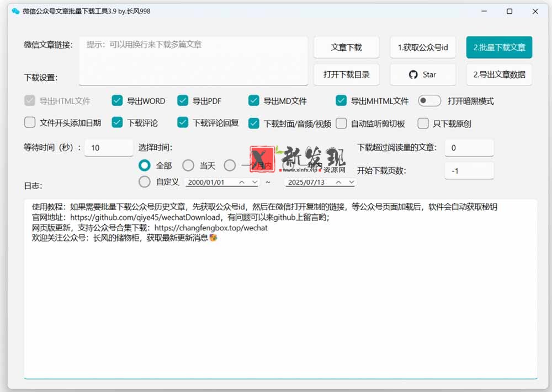Click the emoji icon at log end
This screenshot has height=392, width=552.
(213, 238)
